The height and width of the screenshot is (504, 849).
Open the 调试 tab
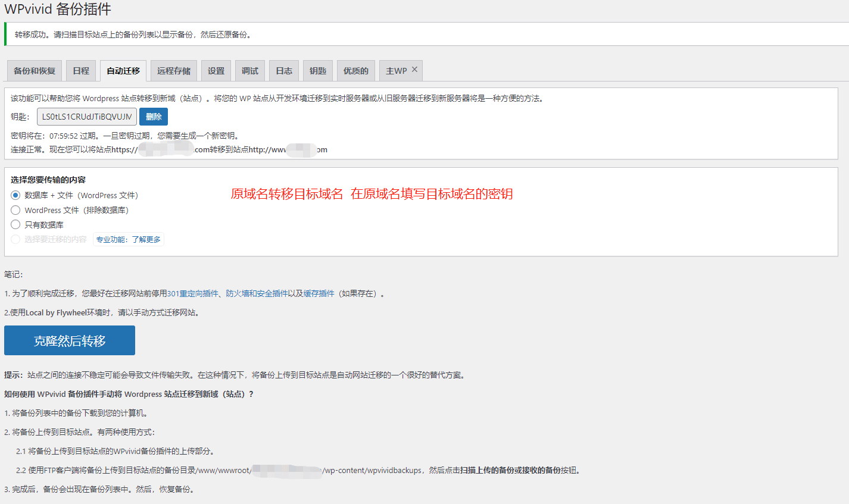[250, 71]
